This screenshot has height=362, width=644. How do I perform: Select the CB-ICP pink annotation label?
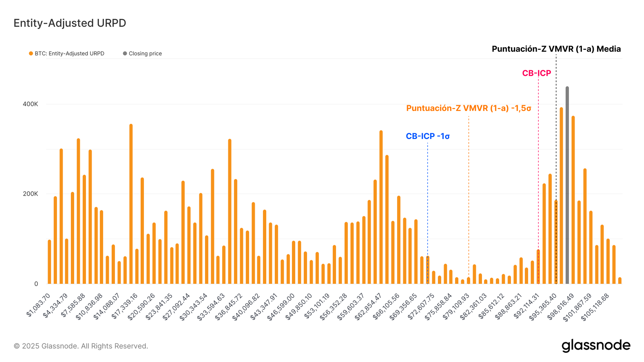[536, 73]
